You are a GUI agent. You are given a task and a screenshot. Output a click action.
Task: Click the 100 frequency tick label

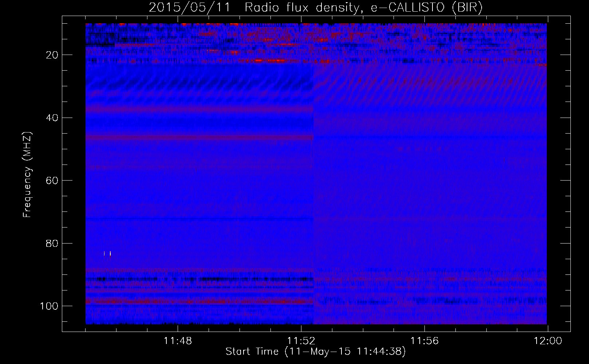tap(49, 306)
